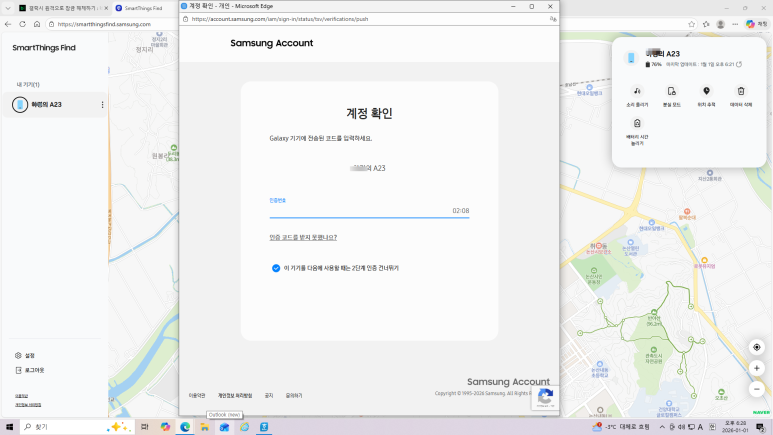
Task: Click the terms of use footer link
Action: click(197, 396)
